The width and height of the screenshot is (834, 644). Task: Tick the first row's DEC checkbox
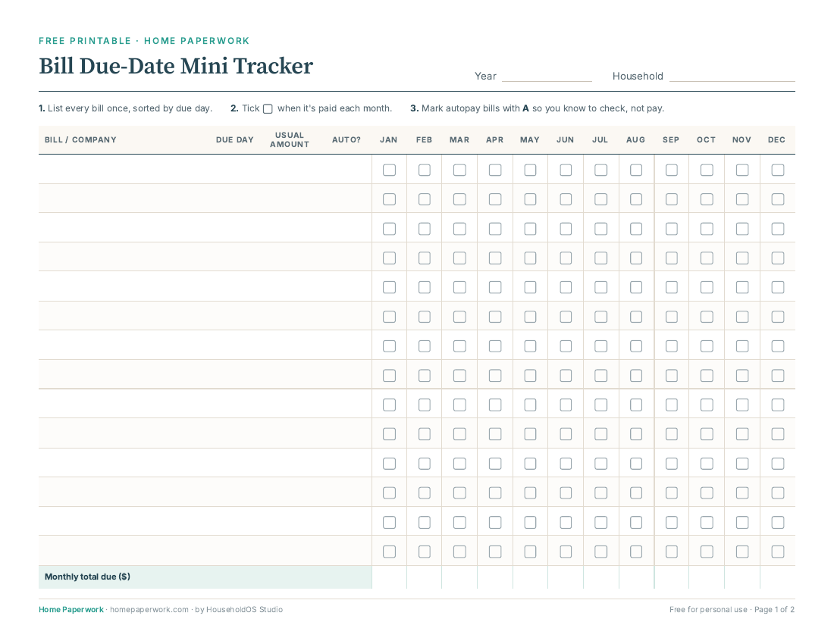click(778, 170)
